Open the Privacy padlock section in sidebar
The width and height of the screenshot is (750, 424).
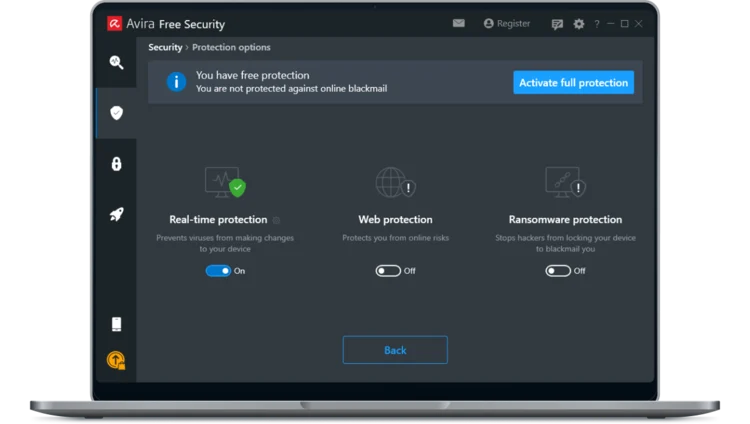pyautogui.click(x=116, y=164)
